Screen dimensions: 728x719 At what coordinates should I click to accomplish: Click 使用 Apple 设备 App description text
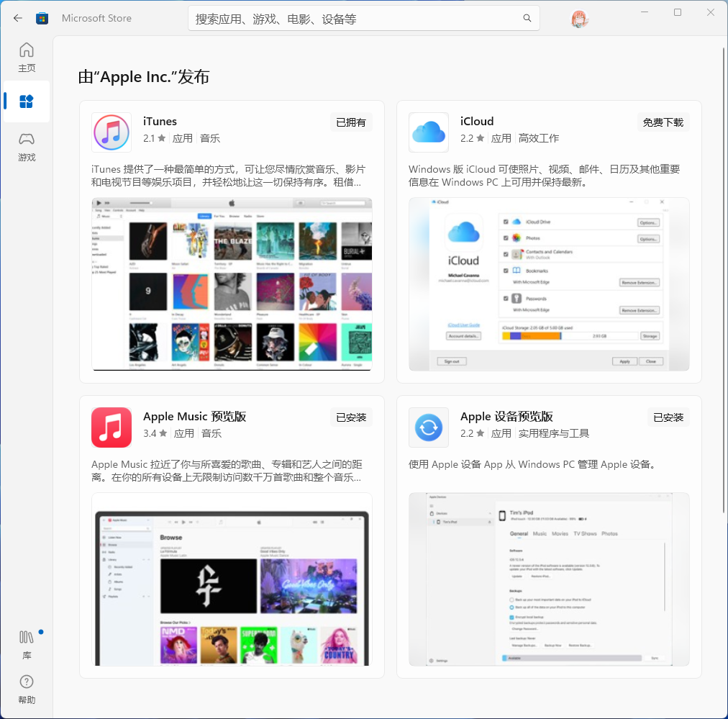point(532,464)
